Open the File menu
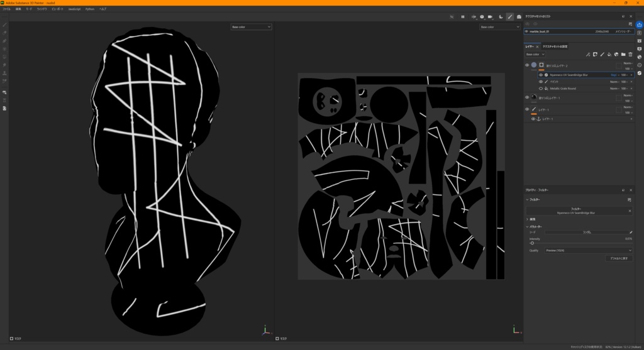644x350 pixels. (x=6, y=9)
